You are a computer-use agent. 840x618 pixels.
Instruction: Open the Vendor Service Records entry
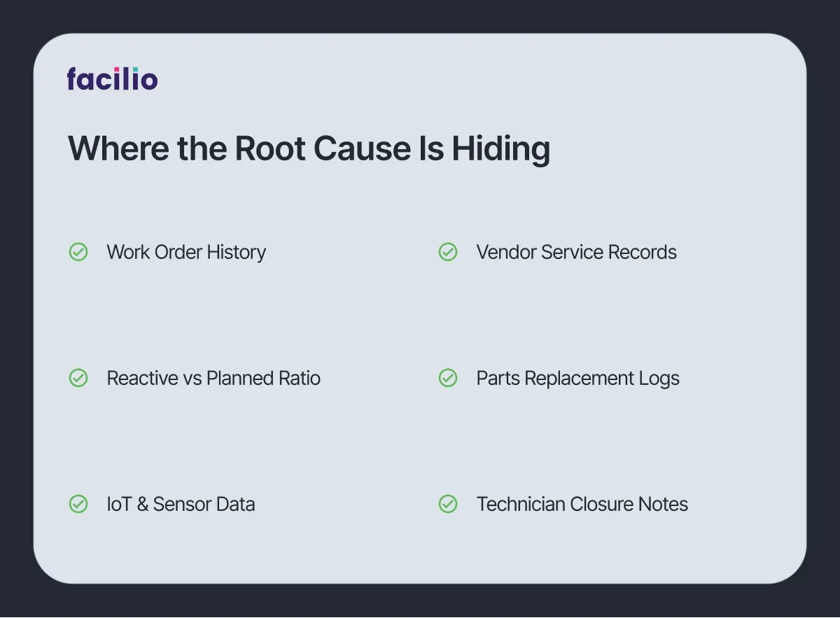click(x=576, y=252)
